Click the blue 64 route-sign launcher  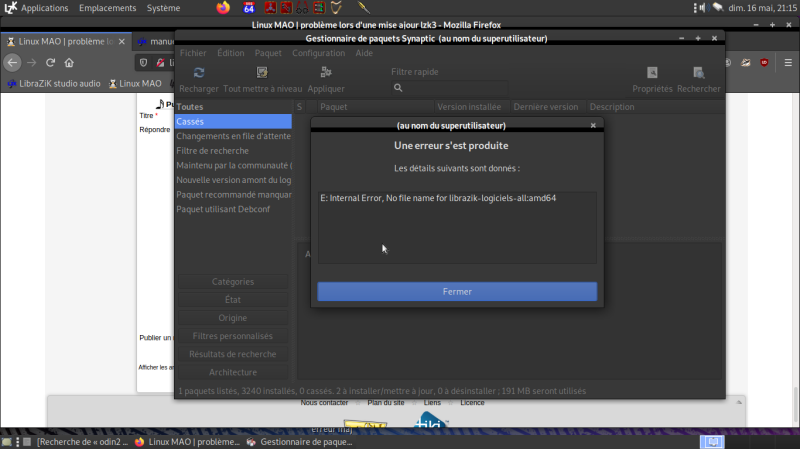[x=249, y=8]
